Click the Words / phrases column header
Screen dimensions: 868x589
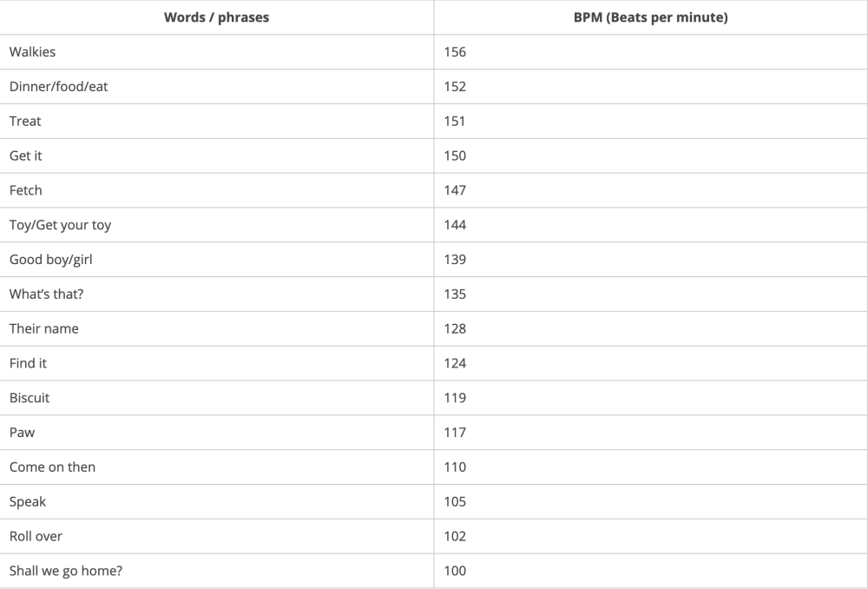216,17
